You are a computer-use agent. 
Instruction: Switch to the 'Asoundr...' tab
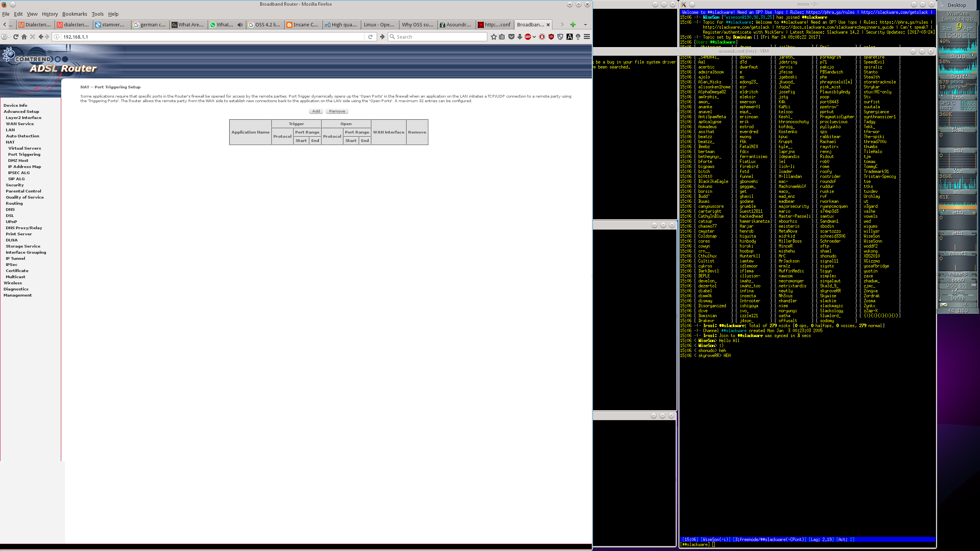pyautogui.click(x=456, y=24)
